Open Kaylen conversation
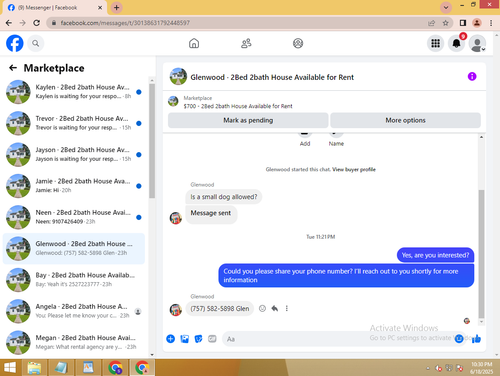 click(x=74, y=92)
